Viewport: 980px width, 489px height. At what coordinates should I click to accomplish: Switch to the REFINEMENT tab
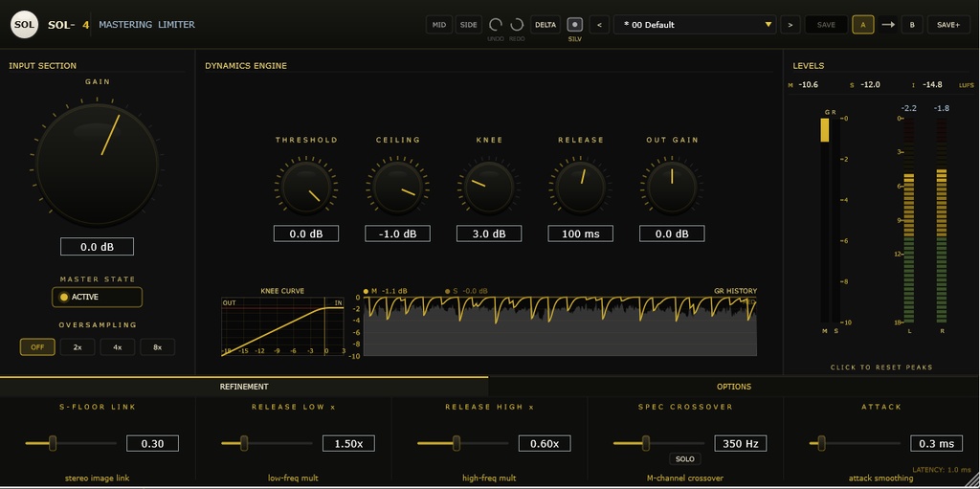[244, 387]
